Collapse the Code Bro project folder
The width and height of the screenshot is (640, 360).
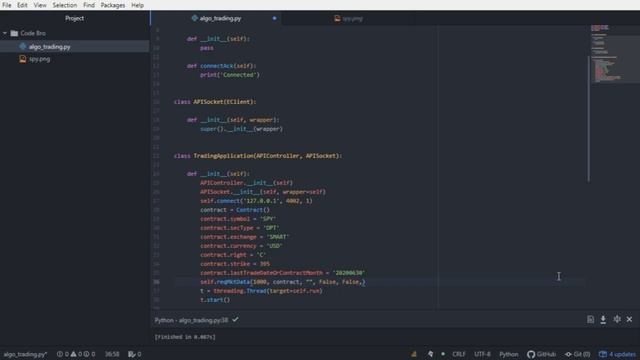click(x=5, y=33)
